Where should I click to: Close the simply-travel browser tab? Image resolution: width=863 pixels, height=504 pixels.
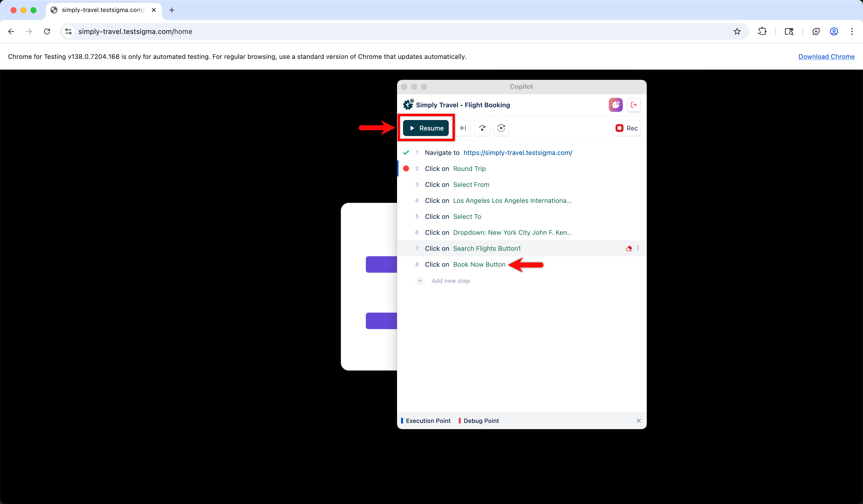[x=154, y=10]
